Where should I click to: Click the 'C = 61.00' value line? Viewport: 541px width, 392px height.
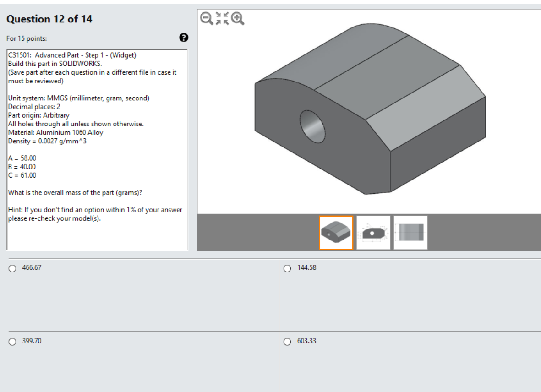point(22,175)
